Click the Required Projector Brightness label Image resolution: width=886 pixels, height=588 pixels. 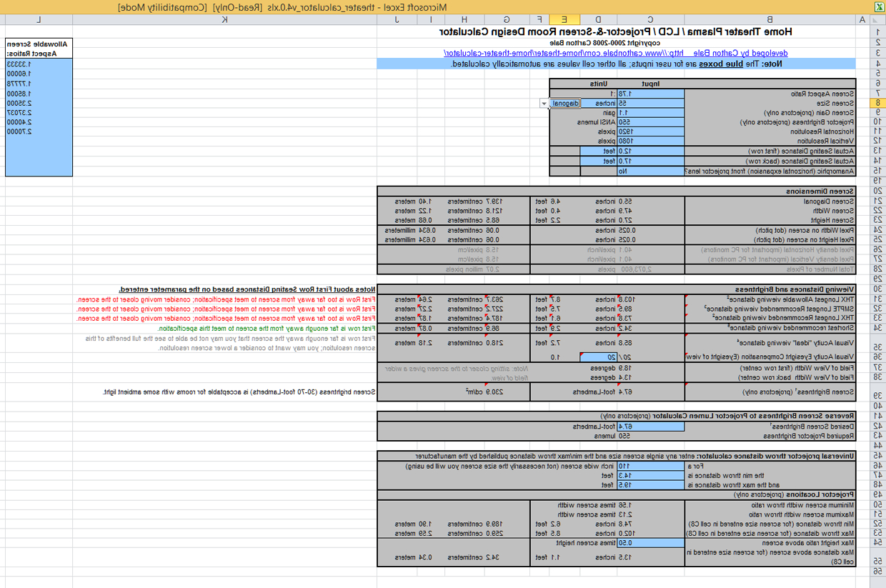point(770,436)
